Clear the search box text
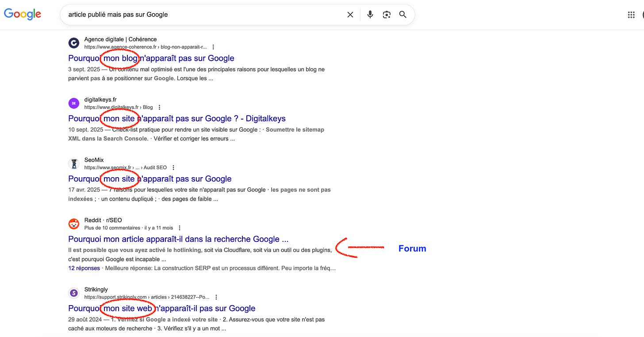 (350, 15)
